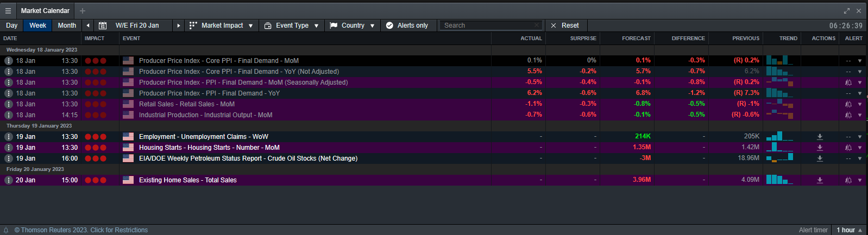Open the hamburger menu beside Market Calendar
The image size is (868, 235).
coord(8,11)
